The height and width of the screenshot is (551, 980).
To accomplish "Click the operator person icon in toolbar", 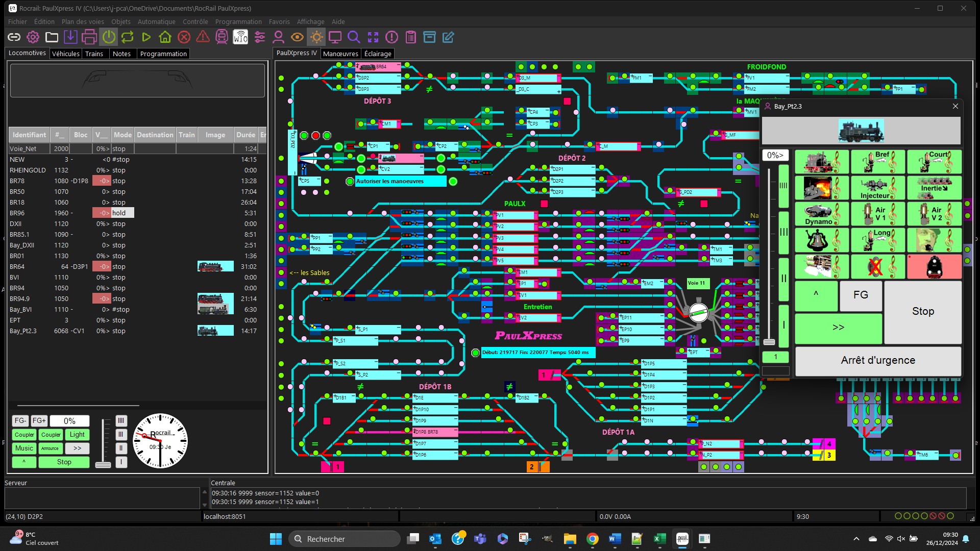I will coord(278,37).
